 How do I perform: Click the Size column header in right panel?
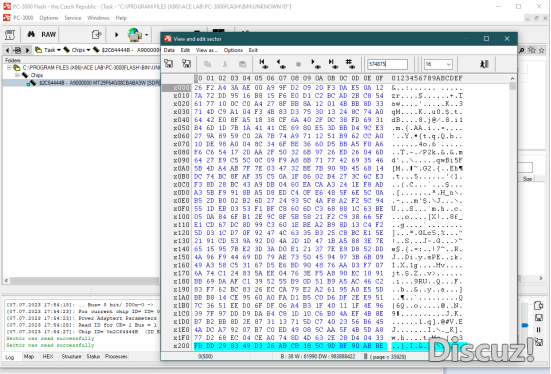click(527, 179)
